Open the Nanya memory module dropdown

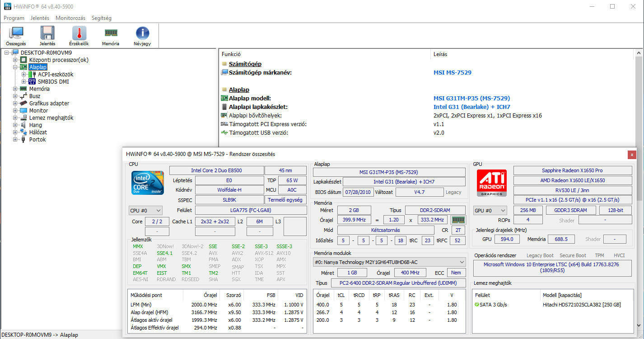tap(389, 262)
